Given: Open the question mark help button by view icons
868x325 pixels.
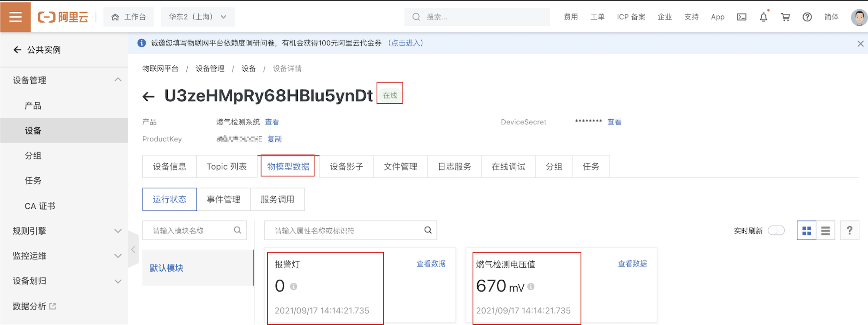Looking at the screenshot, I should tap(850, 230).
